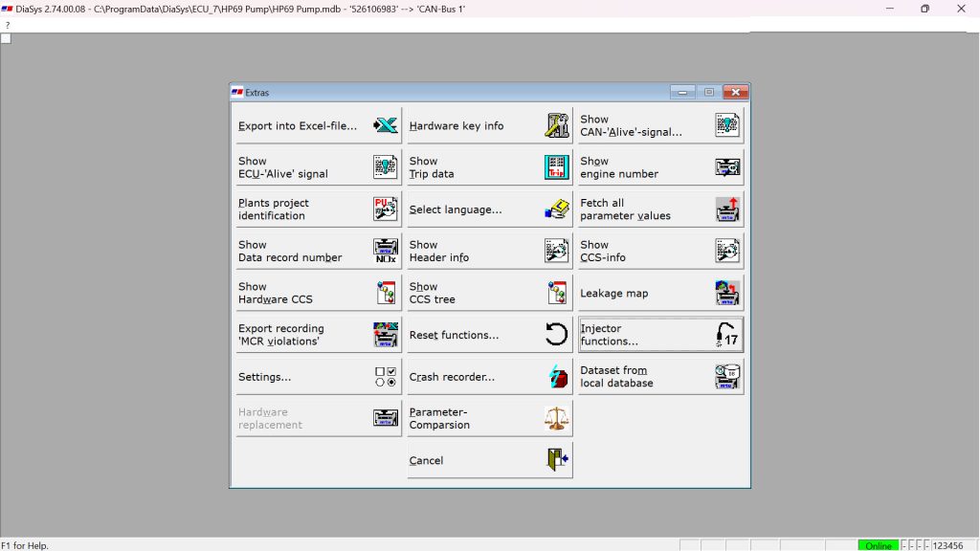Click the Select language icon
Screen dimensions: 980x551
coord(556,209)
